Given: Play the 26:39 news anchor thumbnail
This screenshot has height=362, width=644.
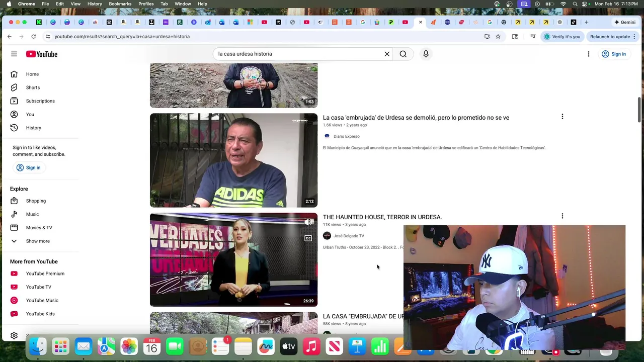Looking at the screenshot, I should tap(233, 259).
